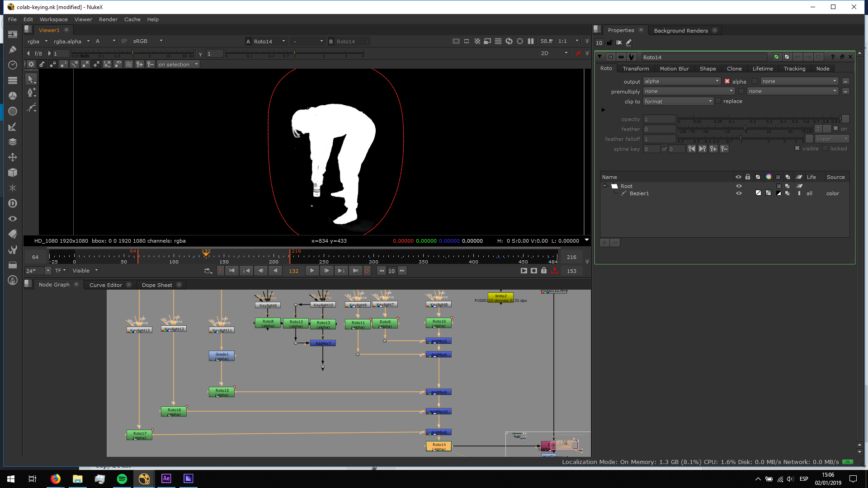
Task: Switch to the Motion Blur tab
Action: (674, 69)
